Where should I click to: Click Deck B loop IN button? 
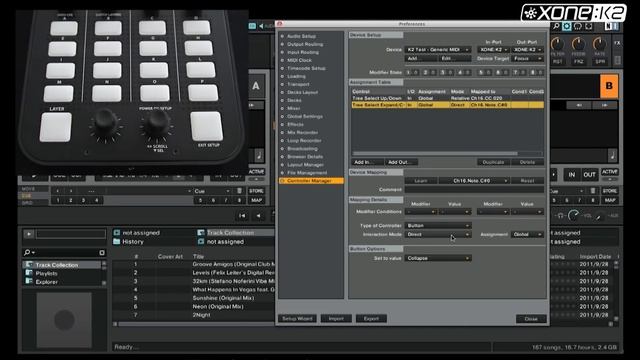[572, 175]
